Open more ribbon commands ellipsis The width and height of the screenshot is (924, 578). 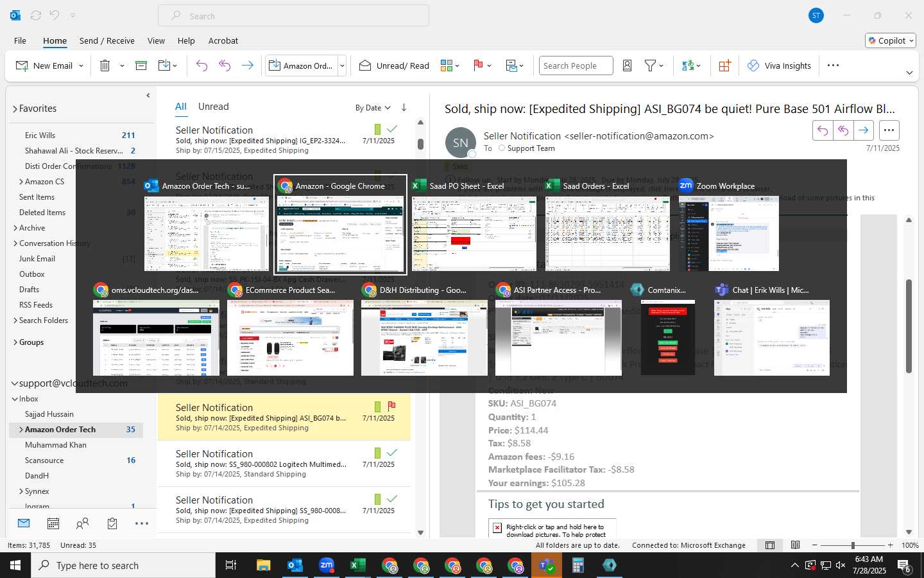(833, 66)
